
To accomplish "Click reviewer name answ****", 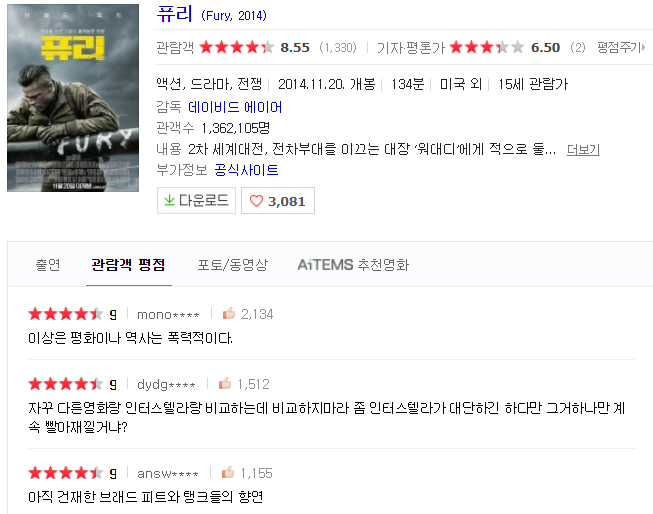I will point(168,474).
